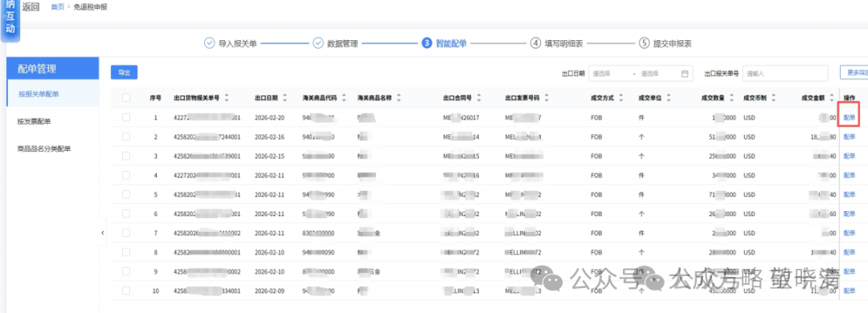This screenshot has height=313, width=868.
Task: Toggle the select-all checkbox in table header
Action: click(126, 98)
